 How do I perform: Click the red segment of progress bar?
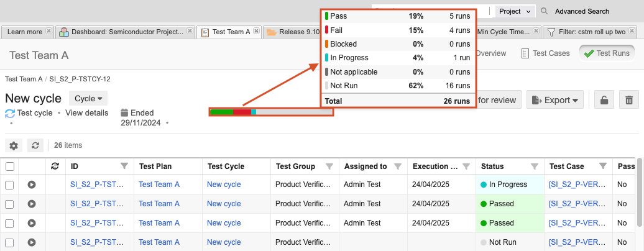pyautogui.click(x=242, y=112)
